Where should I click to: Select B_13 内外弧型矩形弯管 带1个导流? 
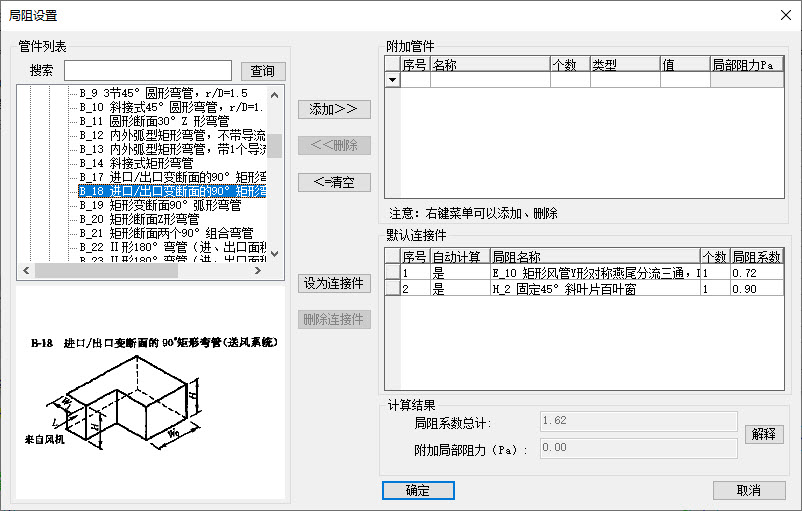click(172, 149)
